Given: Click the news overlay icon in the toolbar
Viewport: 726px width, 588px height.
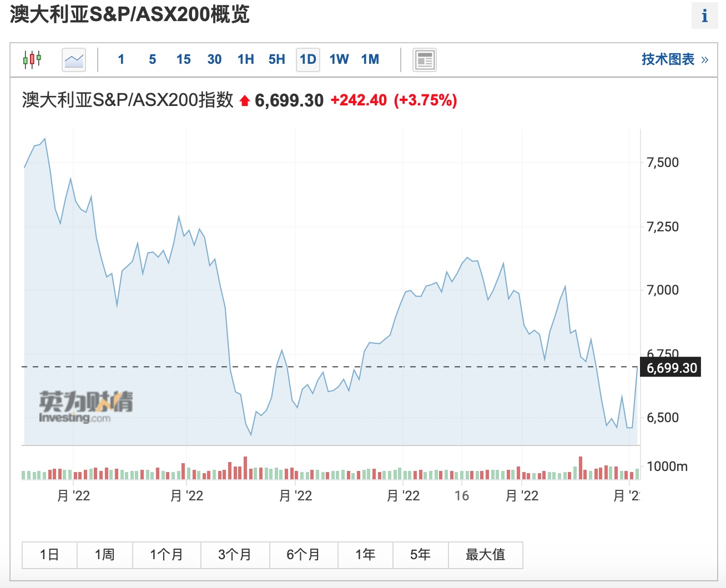Looking at the screenshot, I should pos(425,60).
